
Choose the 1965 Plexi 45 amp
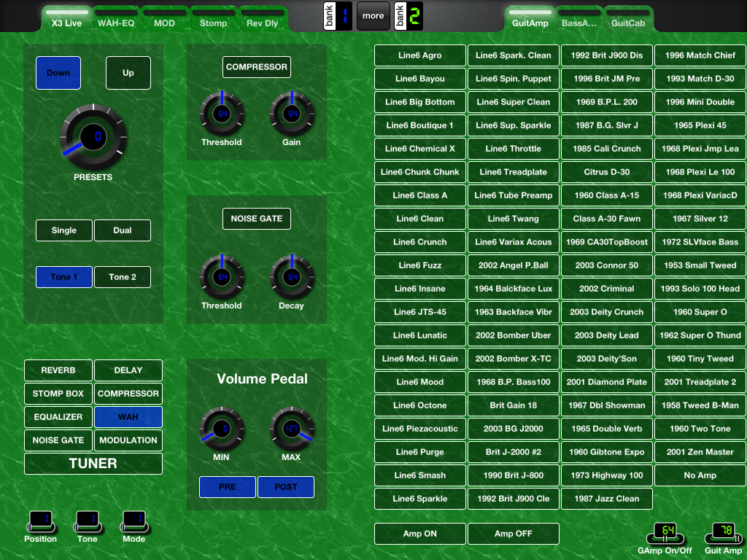click(700, 125)
